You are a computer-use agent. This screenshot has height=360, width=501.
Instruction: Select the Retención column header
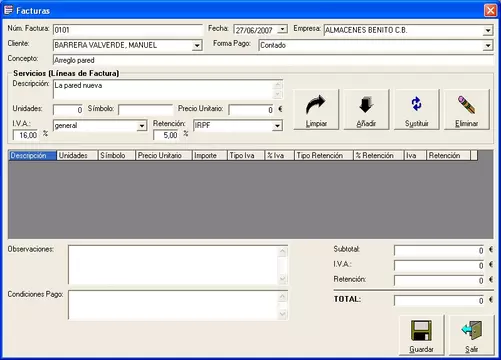coord(449,156)
